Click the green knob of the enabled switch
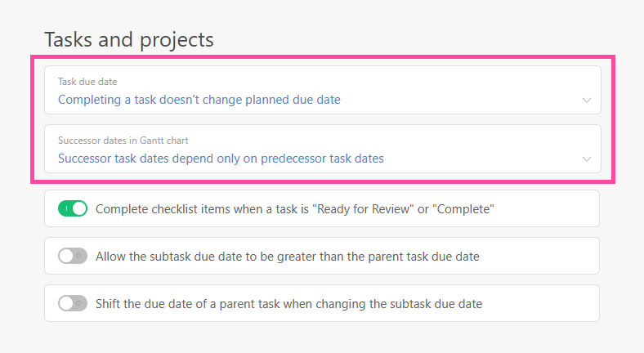Screen dimensions: 644x353 [79, 208]
